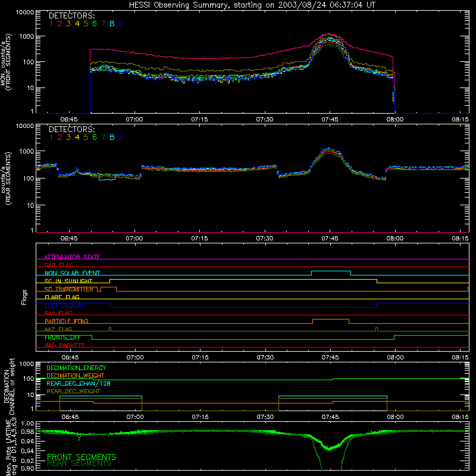
Task: Click blue detector 9 in the rear segments legend
Action: [x=121, y=137]
